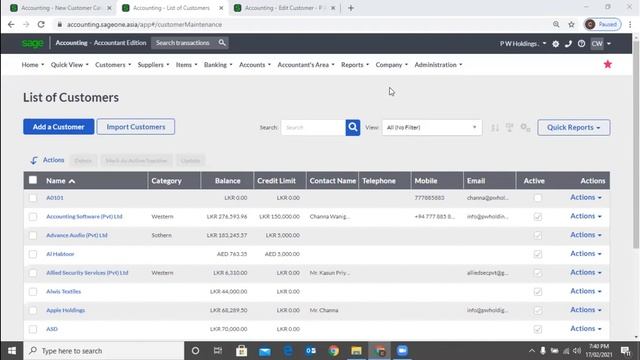This screenshot has height=360, width=640.
Task: Open the help question mark icon
Action: point(581,44)
